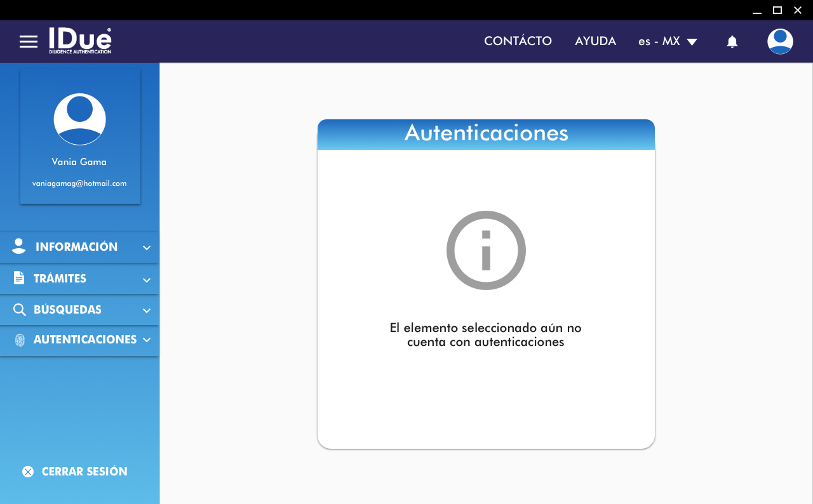The width and height of the screenshot is (813, 504).
Task: Click the person icon beside Información
Action: click(x=19, y=247)
